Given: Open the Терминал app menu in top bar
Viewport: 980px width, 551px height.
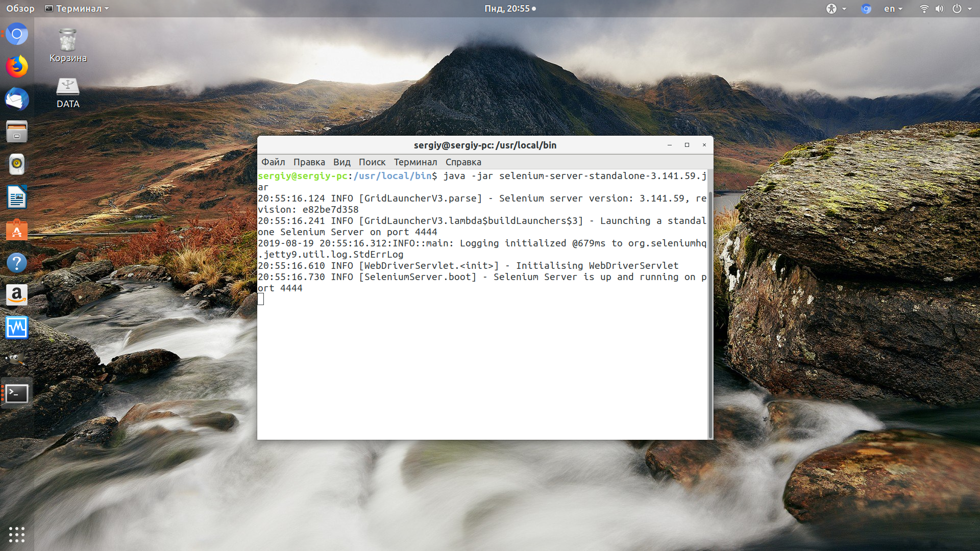Looking at the screenshot, I should [x=77, y=9].
